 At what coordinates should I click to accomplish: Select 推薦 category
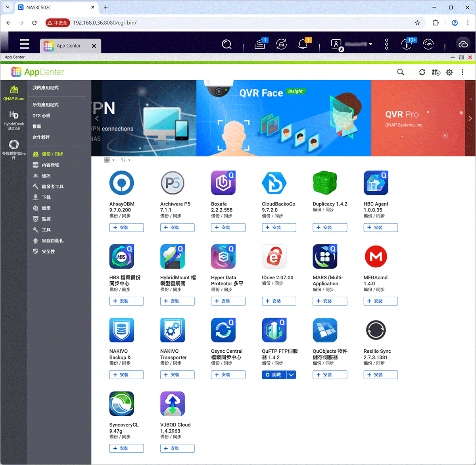click(37, 126)
